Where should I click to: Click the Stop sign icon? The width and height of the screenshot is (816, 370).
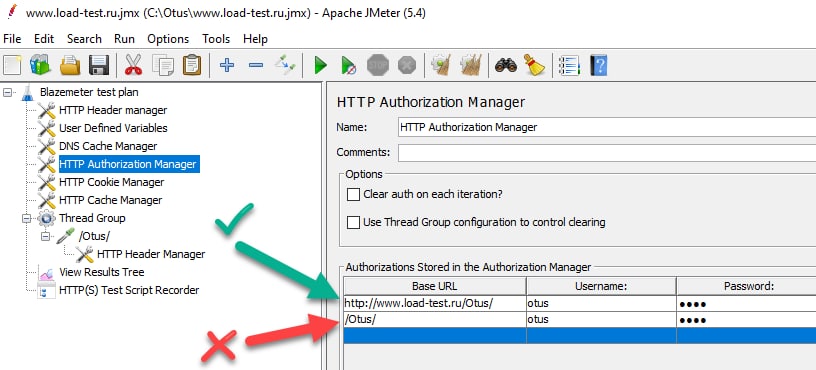[x=378, y=66]
